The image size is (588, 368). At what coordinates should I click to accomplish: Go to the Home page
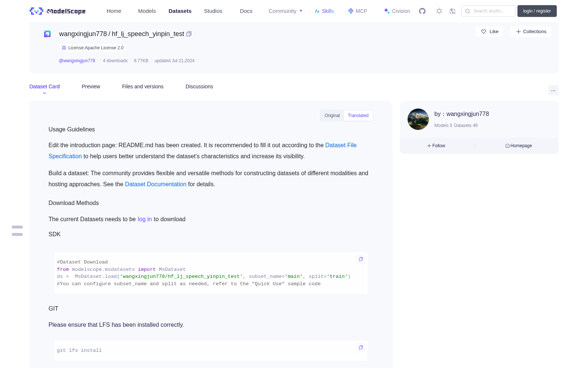[114, 11]
